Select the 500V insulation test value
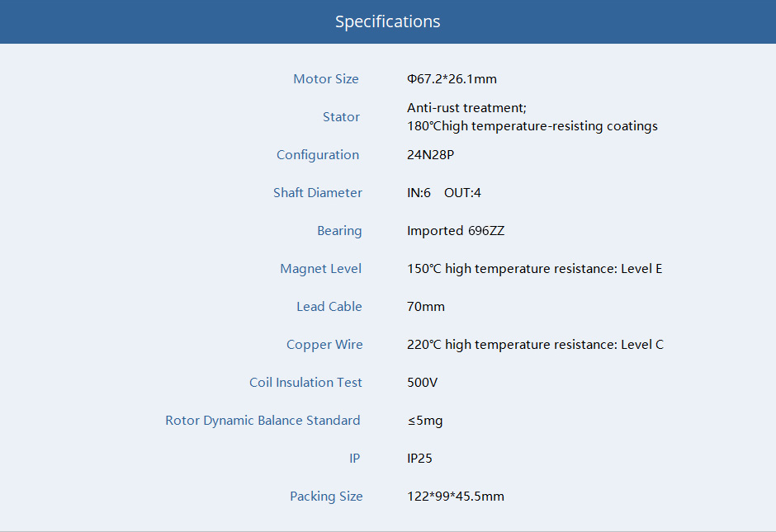 [x=422, y=383]
